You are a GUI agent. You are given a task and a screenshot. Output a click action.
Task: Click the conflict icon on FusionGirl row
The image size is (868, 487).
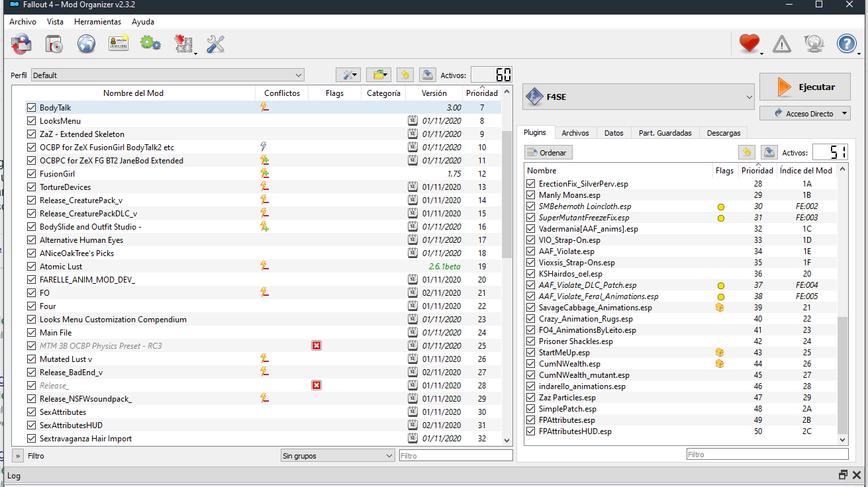point(264,173)
